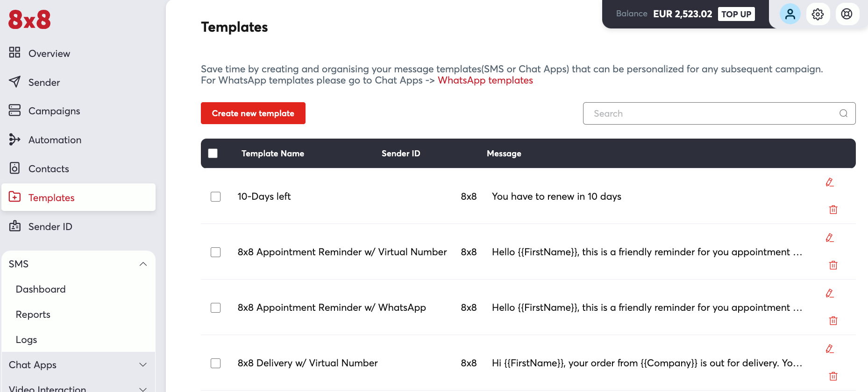Open the Automation section icon
Viewport: 868px width, 392px height.
pos(14,140)
